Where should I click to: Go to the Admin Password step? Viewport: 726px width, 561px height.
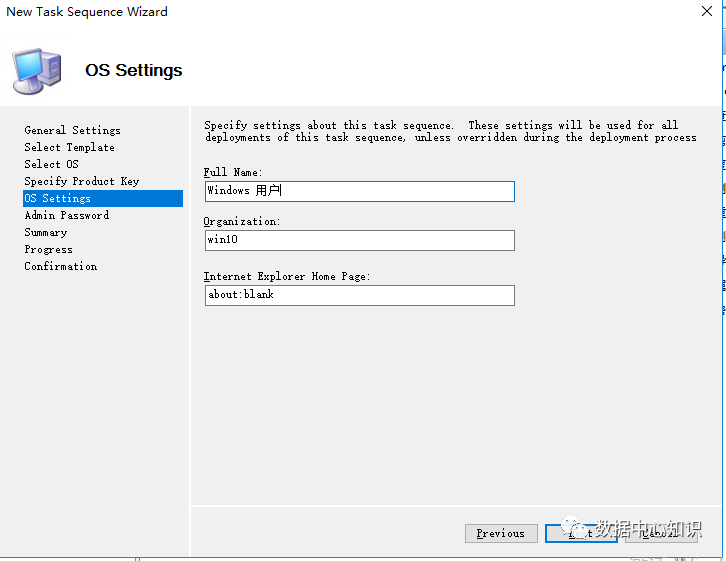(66, 215)
